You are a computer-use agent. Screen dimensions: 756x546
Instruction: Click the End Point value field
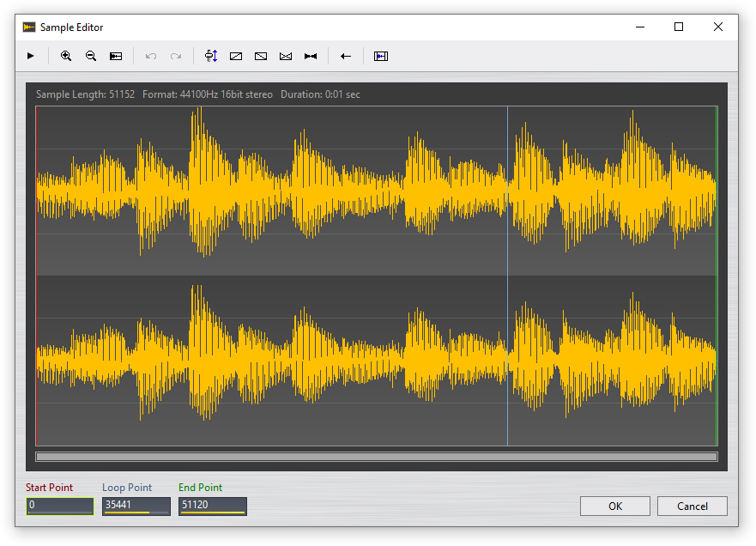[x=212, y=506]
